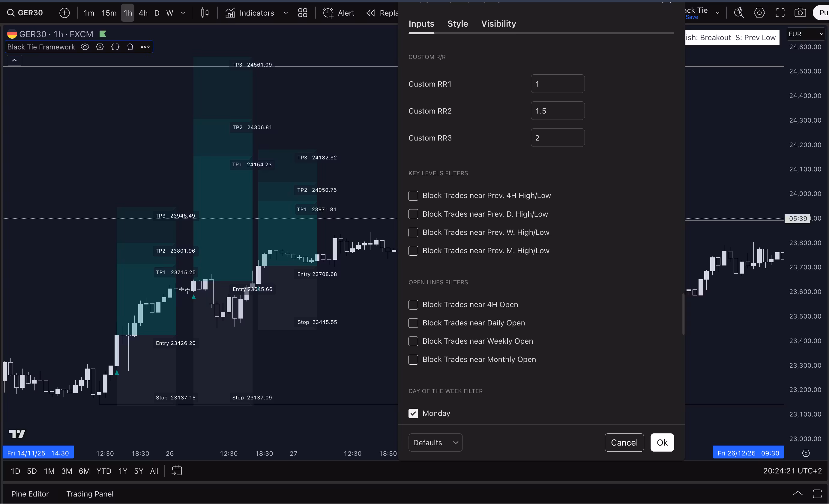Click the go to date calendar icon

[177, 471]
